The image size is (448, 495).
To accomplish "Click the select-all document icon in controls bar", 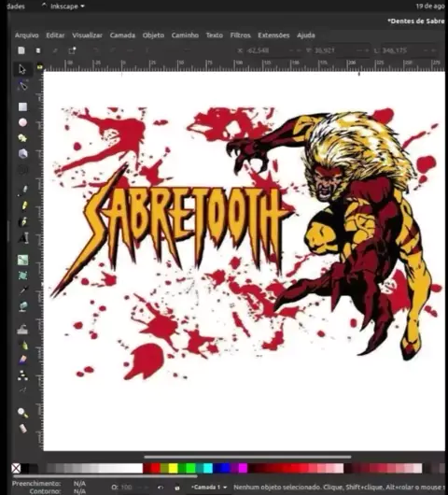I will click(21, 50).
